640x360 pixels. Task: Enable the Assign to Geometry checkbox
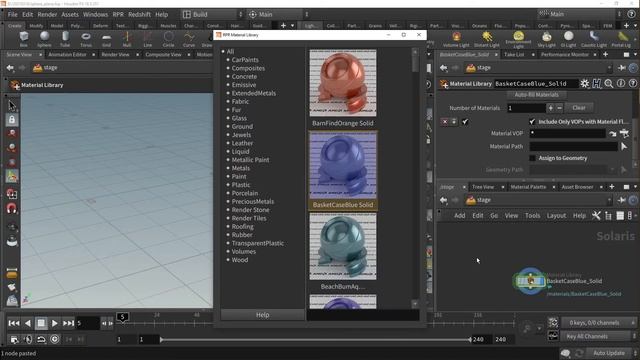point(532,158)
